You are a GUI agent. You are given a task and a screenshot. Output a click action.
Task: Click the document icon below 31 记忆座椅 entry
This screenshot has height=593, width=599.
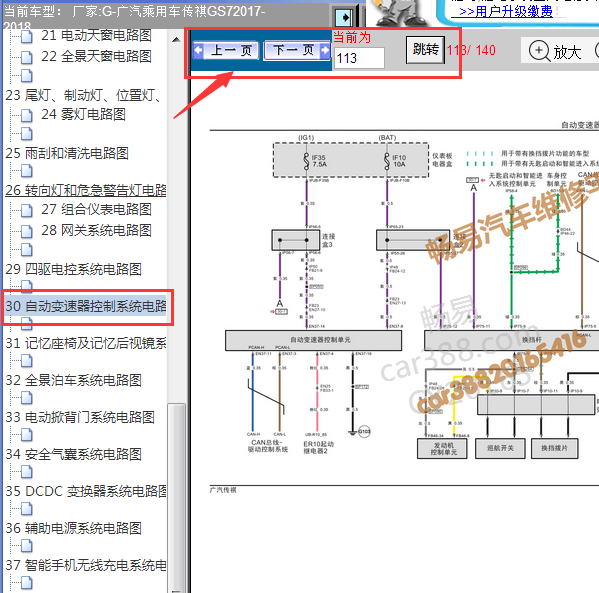click(x=26, y=360)
